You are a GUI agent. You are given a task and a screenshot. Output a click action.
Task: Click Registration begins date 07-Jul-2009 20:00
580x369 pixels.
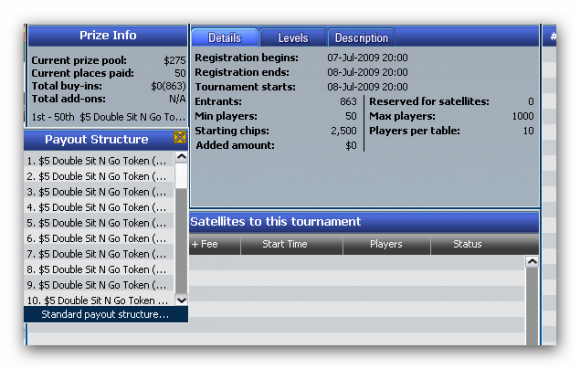(x=367, y=58)
